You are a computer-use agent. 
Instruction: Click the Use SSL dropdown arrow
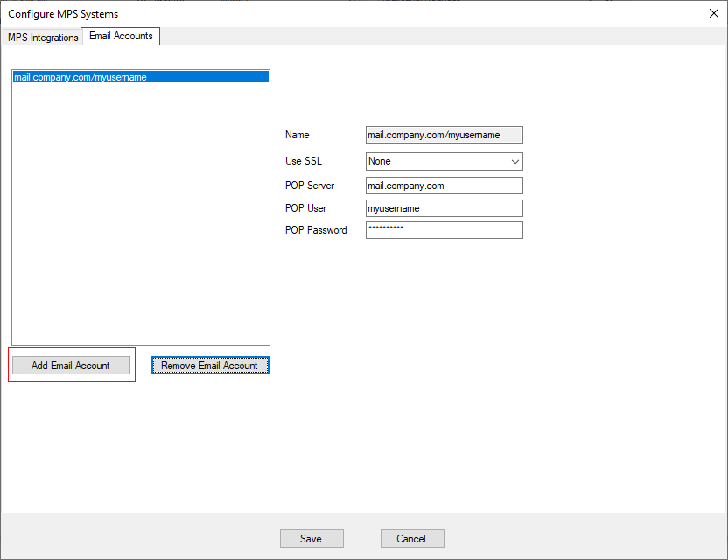[515, 161]
